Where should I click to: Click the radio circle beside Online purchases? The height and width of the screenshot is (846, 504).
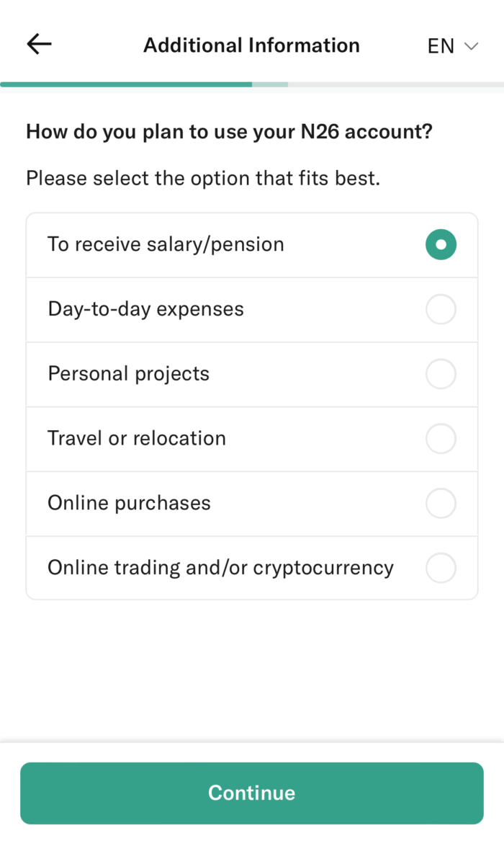(441, 503)
